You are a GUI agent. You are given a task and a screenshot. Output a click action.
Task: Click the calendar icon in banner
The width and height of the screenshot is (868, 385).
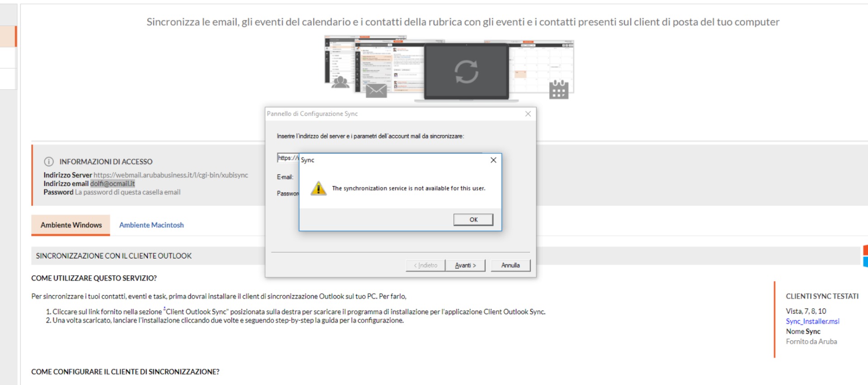[559, 89]
